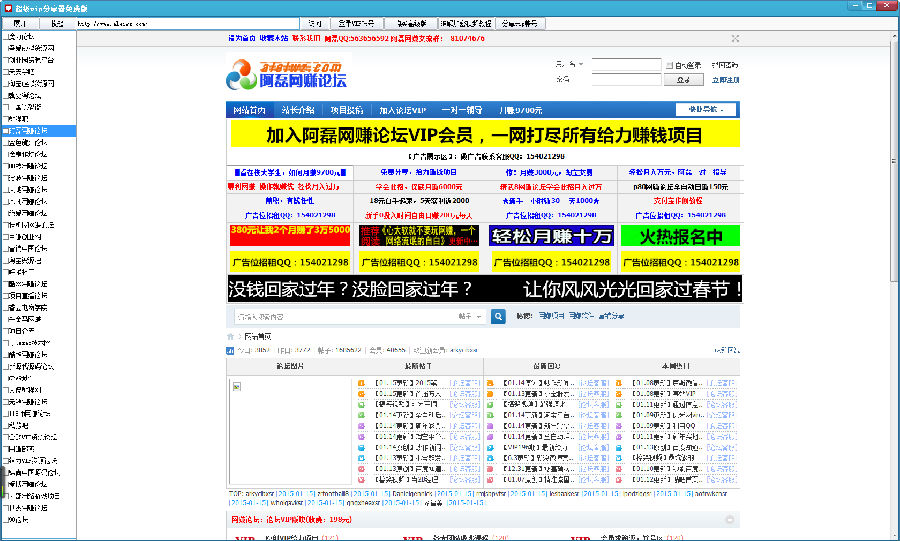Click the 收藏本站 link at page top
The height and width of the screenshot is (541, 900).
274,38
